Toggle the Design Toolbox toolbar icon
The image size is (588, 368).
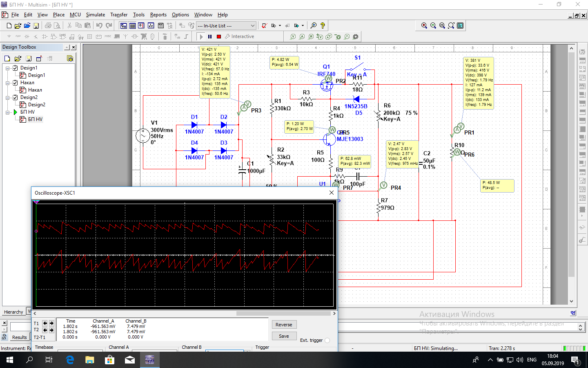coord(123,26)
